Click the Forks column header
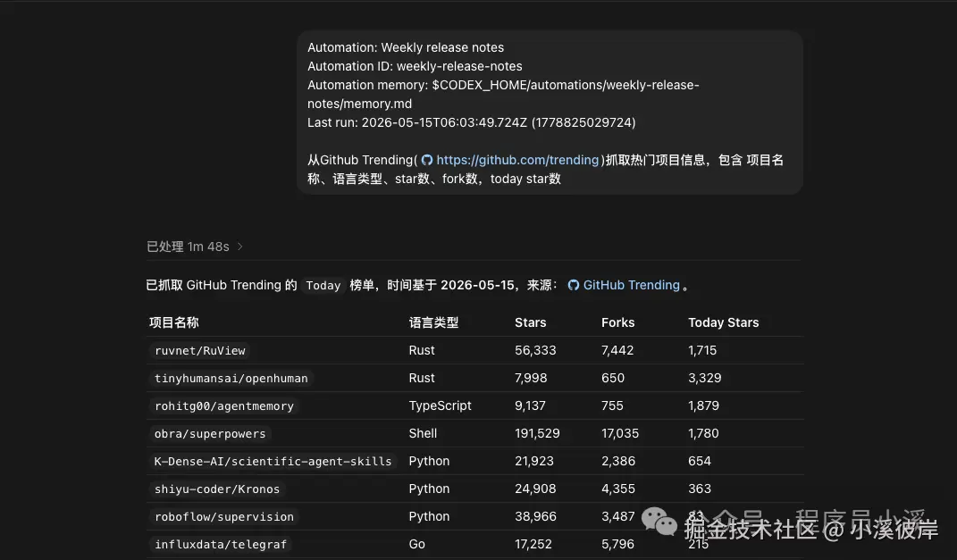 (617, 322)
